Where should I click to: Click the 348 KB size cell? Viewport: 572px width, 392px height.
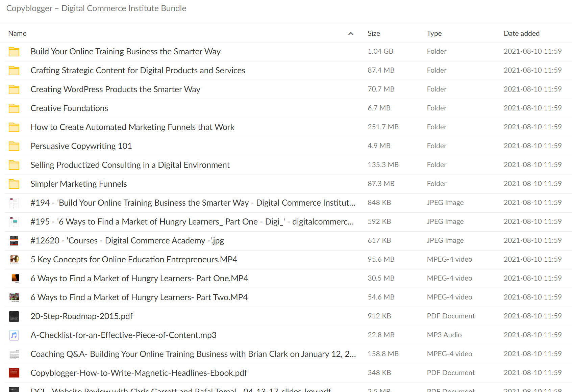click(379, 373)
